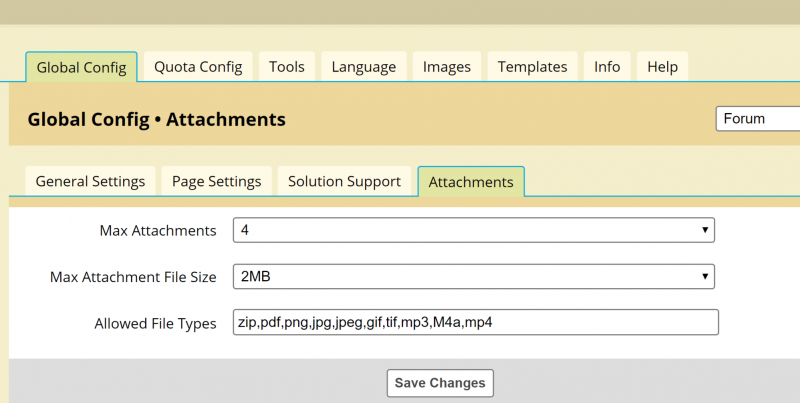Click the Attachments sub-tab

471,182
